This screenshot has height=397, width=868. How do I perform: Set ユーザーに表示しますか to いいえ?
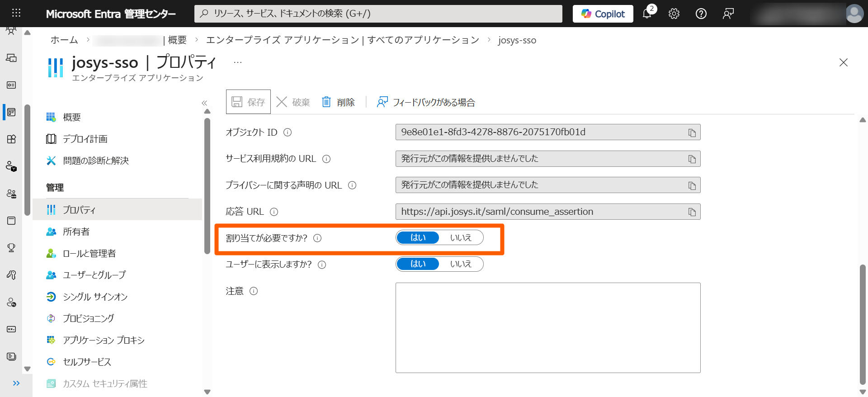[460, 264]
